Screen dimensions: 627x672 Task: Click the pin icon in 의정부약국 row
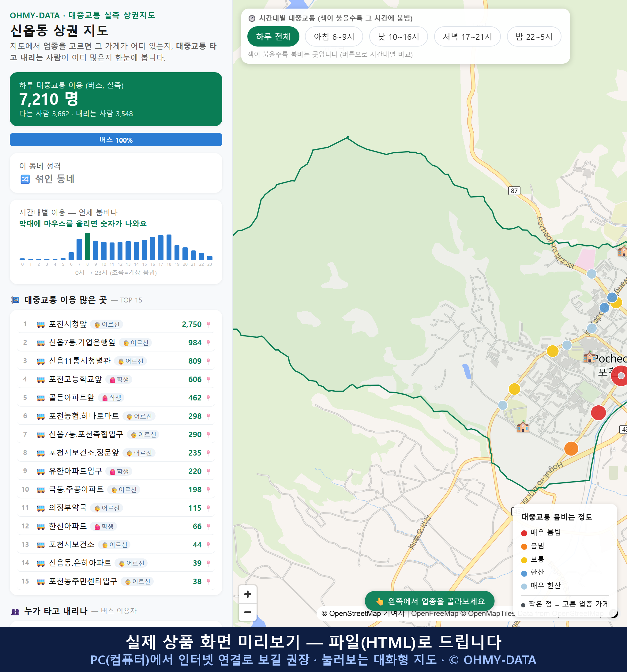pos(208,508)
